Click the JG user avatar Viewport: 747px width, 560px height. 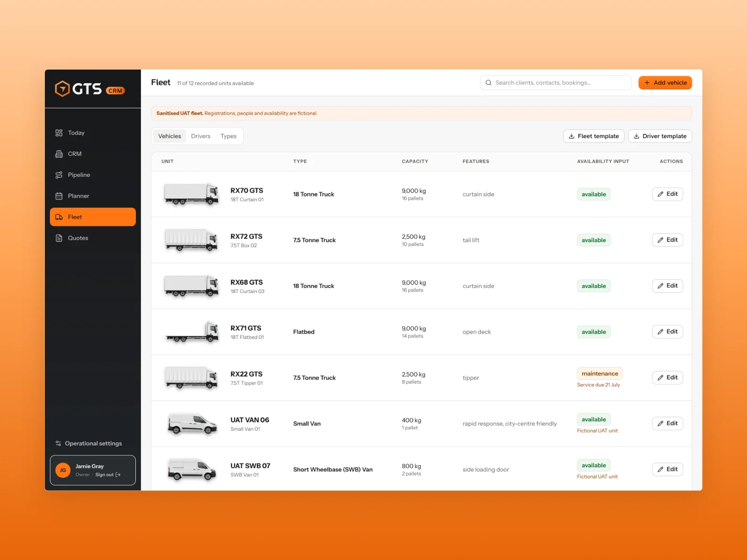click(63, 470)
